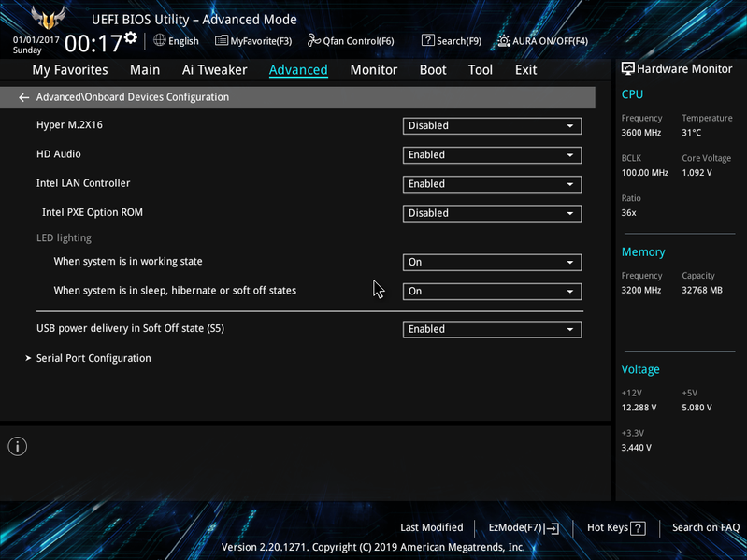
Task: Switch to the Ai Tweaker tab
Action: (214, 70)
